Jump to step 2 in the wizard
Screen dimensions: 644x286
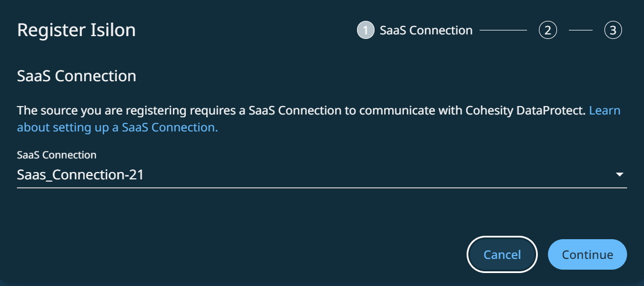click(547, 30)
